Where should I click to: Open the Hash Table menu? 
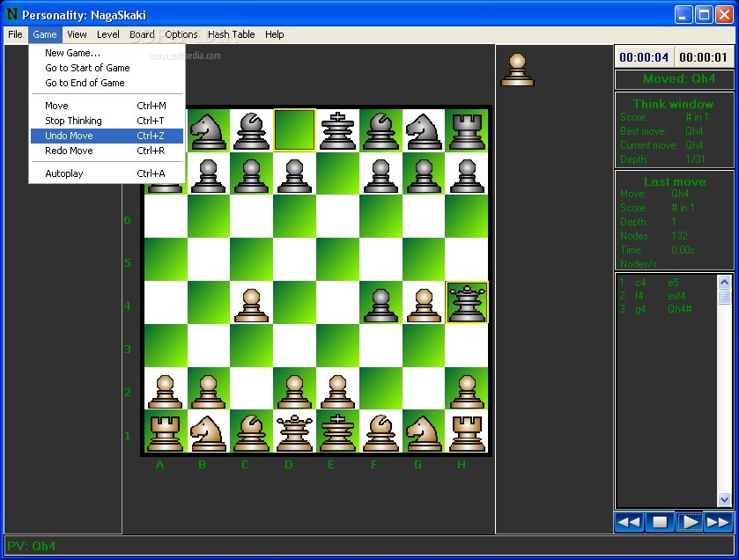point(231,34)
